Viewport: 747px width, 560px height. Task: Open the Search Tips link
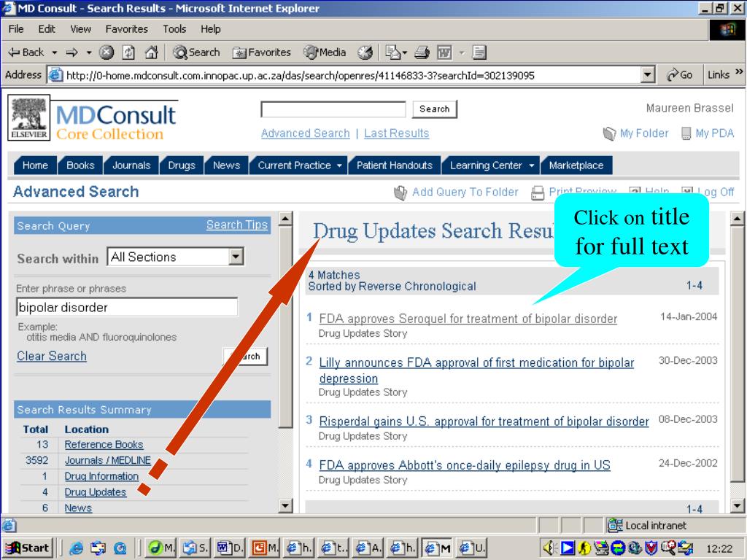pos(237,225)
